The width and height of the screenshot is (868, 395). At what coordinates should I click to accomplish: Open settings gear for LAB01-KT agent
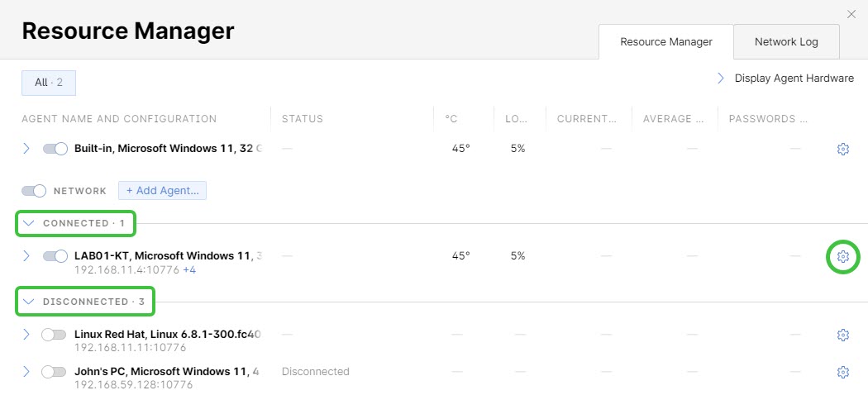842,256
